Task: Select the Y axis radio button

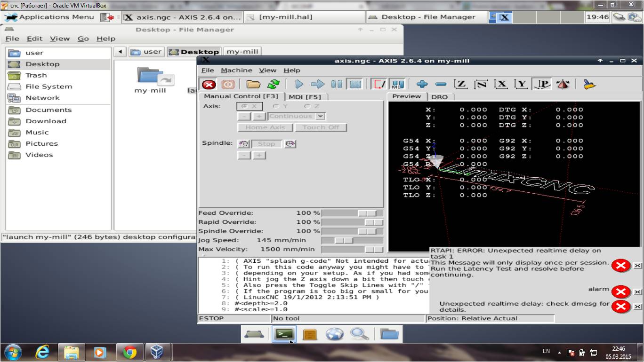Action: 280,107
